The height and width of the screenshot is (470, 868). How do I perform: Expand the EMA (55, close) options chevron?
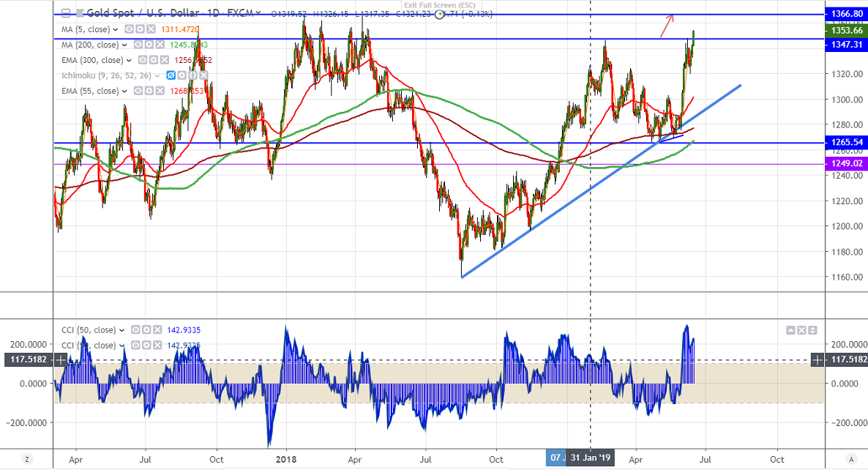[x=124, y=91]
